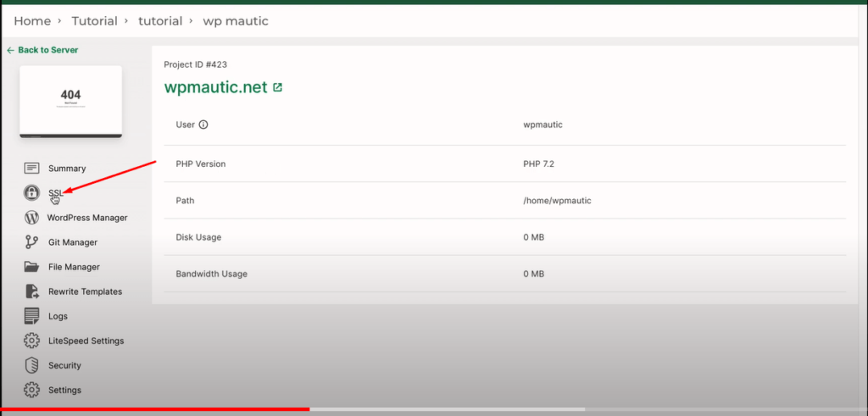Open the Summary sidebar icon
The image size is (868, 416).
point(32,168)
